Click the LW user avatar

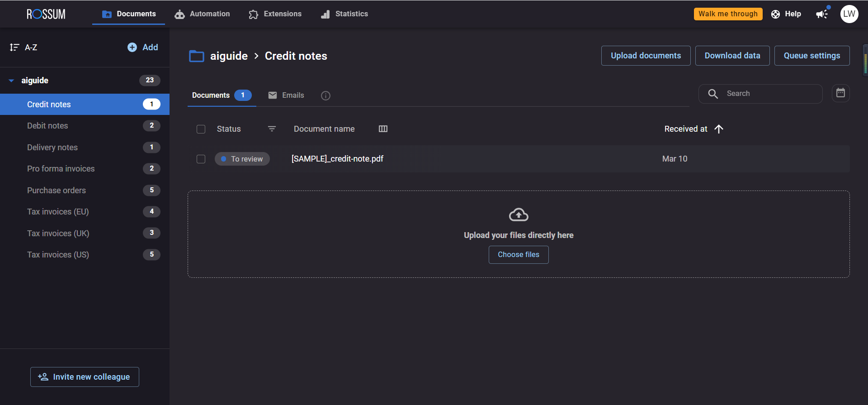coord(849,14)
